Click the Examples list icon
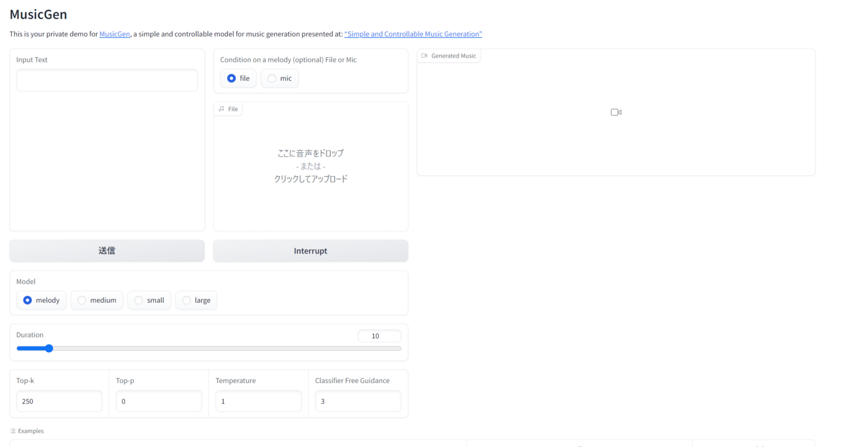Image resolution: width=868 pixels, height=447 pixels. coord(13,431)
